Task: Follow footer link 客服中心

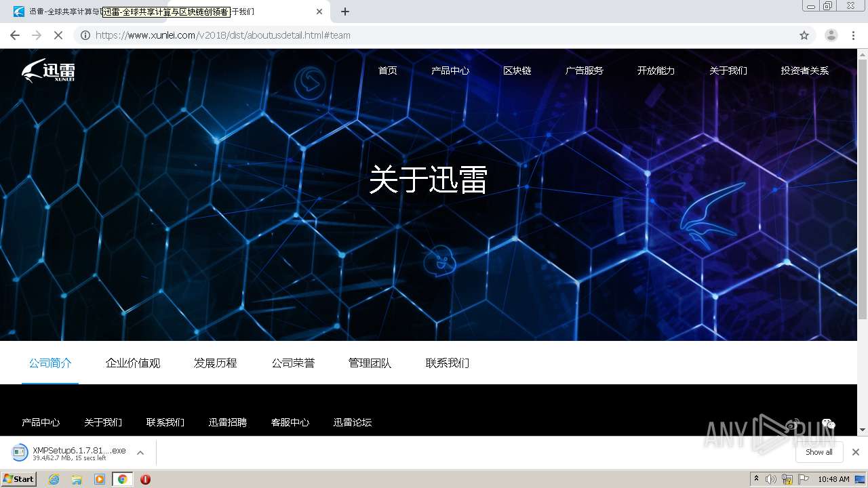Action: [290, 422]
